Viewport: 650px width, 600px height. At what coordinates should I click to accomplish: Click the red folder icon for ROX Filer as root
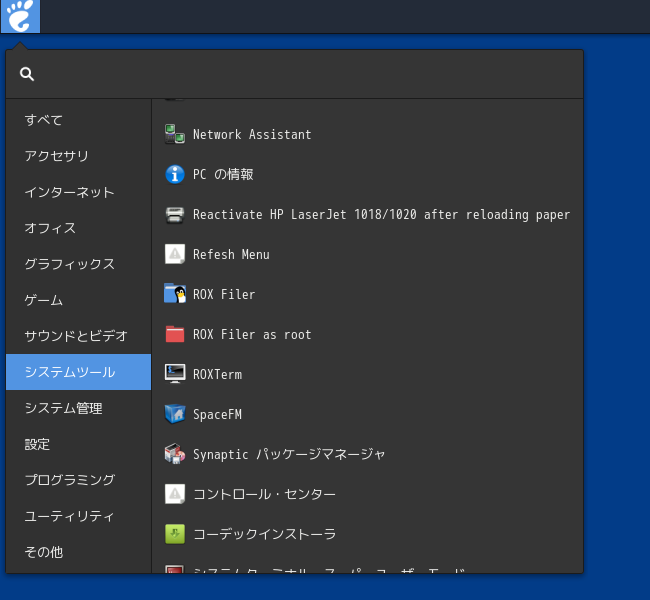tap(175, 334)
